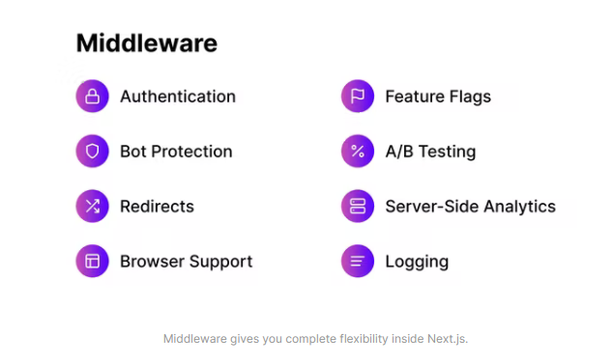Viewport: 612px width, 364px height.
Task: Click the Feature Flags label
Action: 438,97
